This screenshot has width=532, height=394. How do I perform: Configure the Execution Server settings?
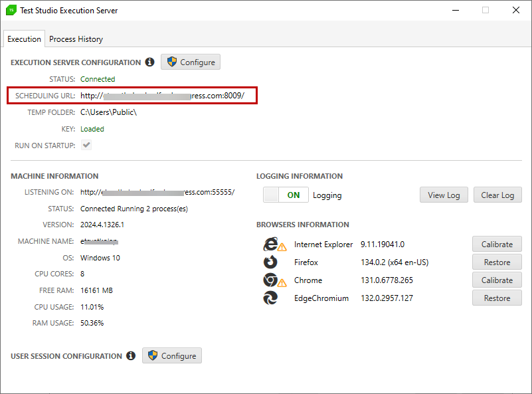tap(191, 62)
